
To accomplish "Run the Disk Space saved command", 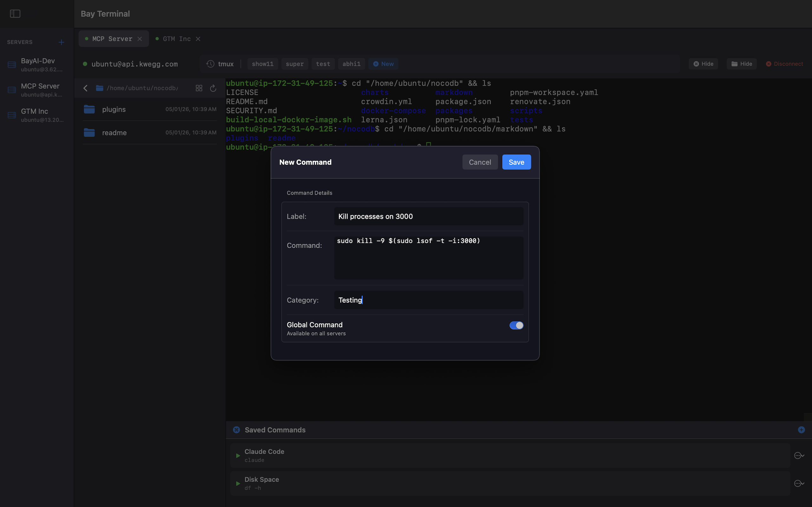I will pos(238,483).
